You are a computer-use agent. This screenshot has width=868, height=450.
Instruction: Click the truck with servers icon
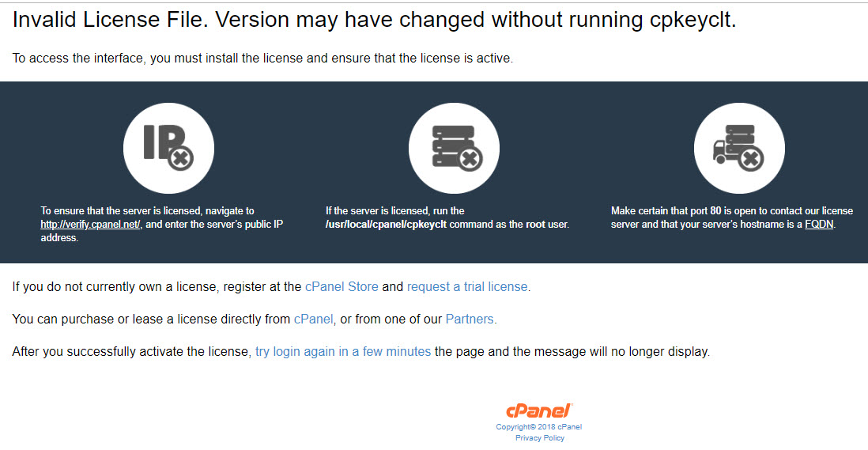[739, 148]
